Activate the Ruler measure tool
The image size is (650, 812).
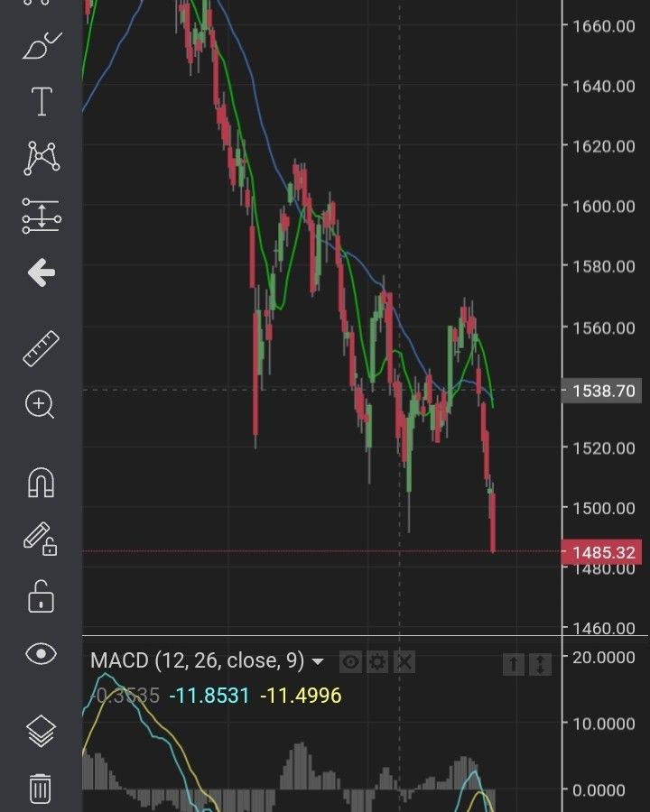41,348
